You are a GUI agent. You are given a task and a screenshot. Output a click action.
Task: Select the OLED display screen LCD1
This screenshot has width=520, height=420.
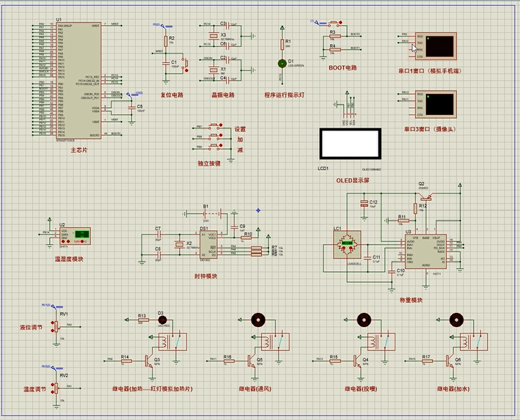point(349,144)
